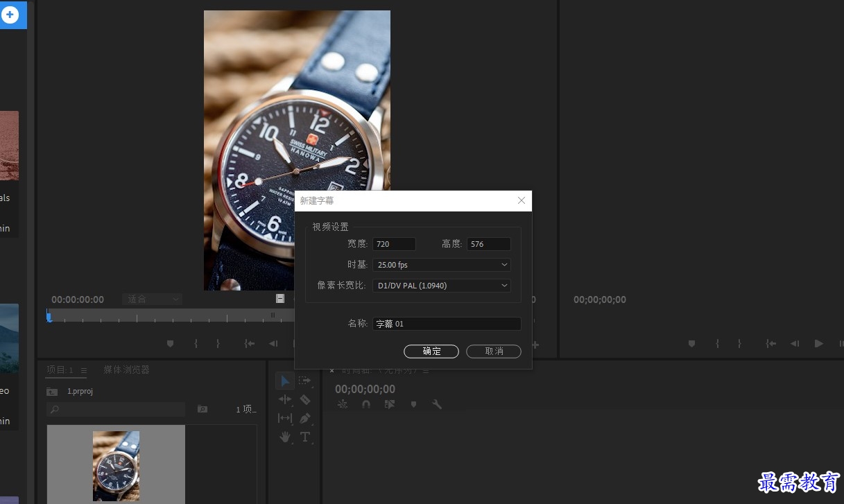Open the Pixel Aspect Ratio D1/DV PAL dropdown
This screenshot has width=844, height=504.
tap(442, 286)
